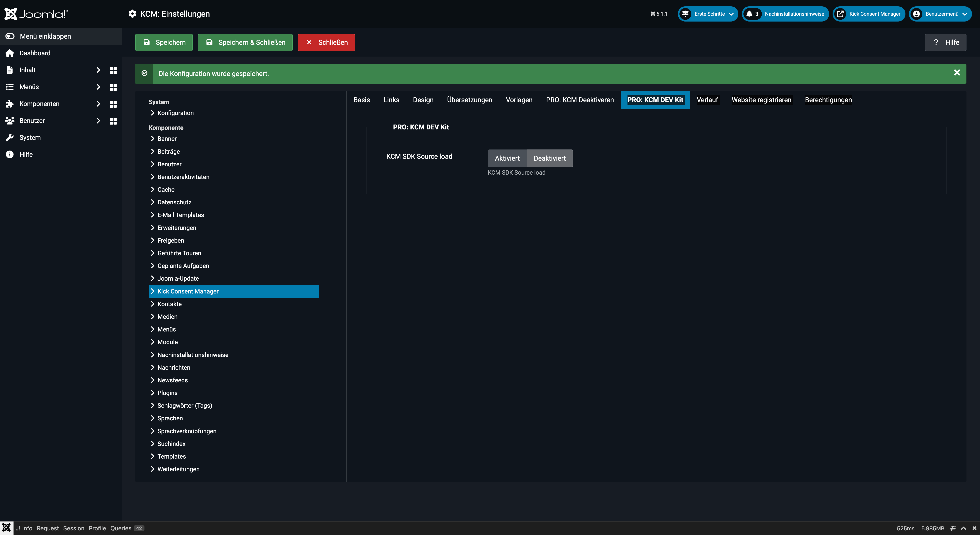Image resolution: width=980 pixels, height=535 pixels.
Task: Open Plugins component settings
Action: pyautogui.click(x=167, y=393)
